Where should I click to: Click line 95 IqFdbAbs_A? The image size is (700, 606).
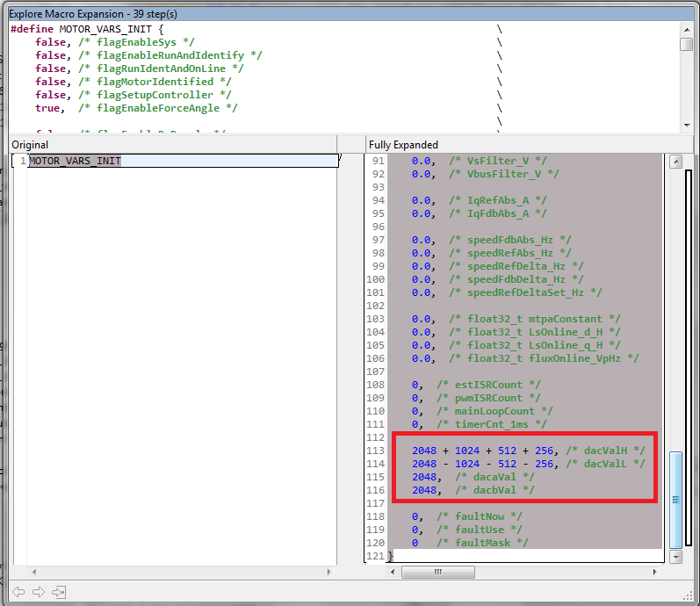click(479, 213)
